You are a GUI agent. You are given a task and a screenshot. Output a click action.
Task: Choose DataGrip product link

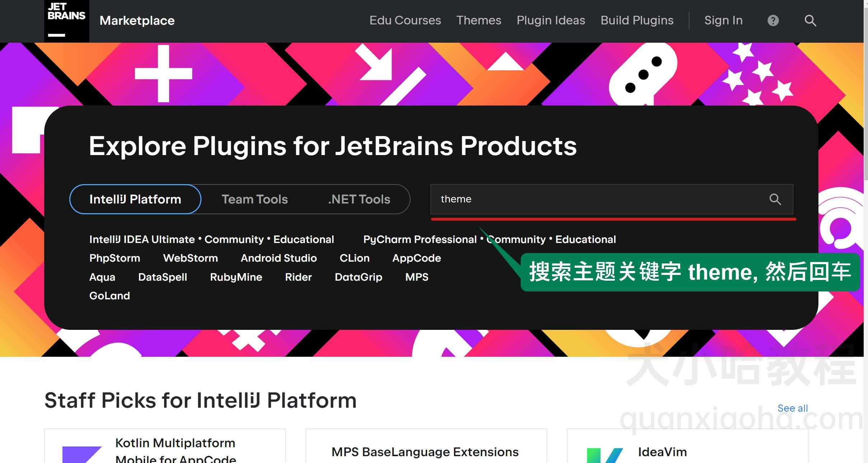click(x=358, y=277)
